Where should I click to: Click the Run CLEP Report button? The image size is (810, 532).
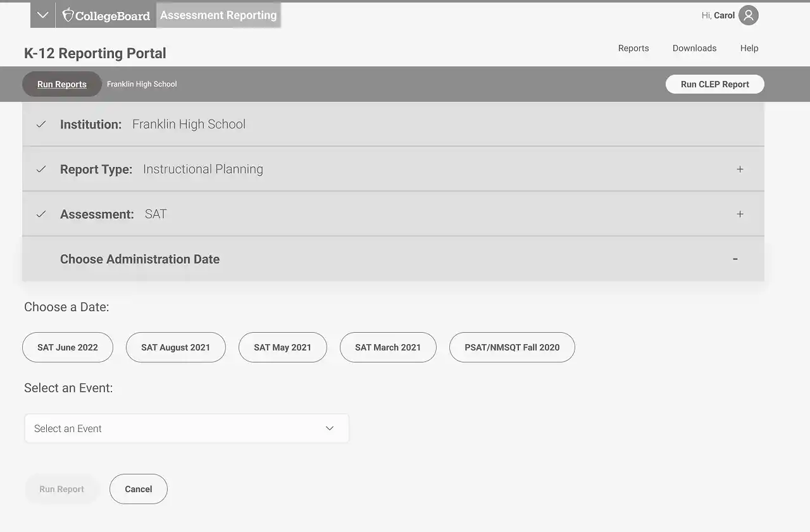(x=715, y=84)
